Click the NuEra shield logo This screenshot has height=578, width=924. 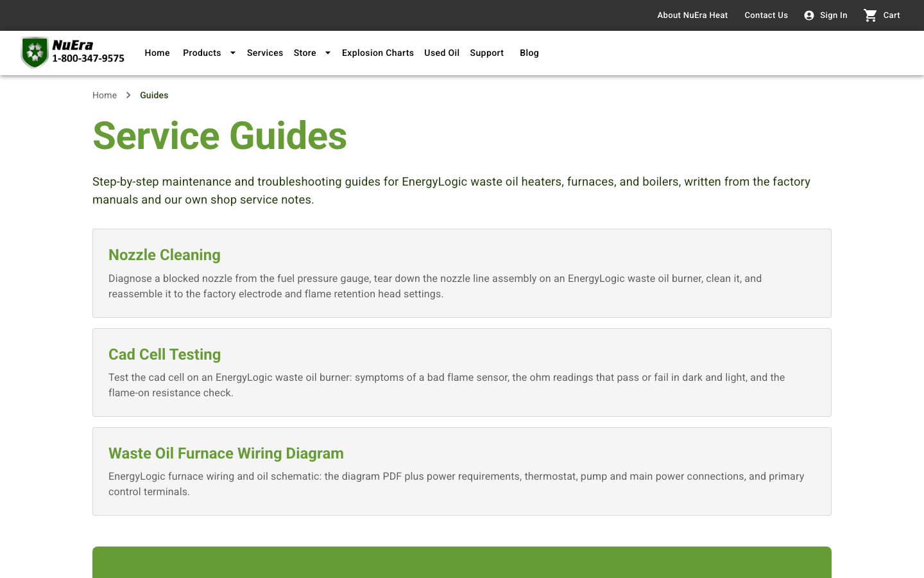point(35,53)
